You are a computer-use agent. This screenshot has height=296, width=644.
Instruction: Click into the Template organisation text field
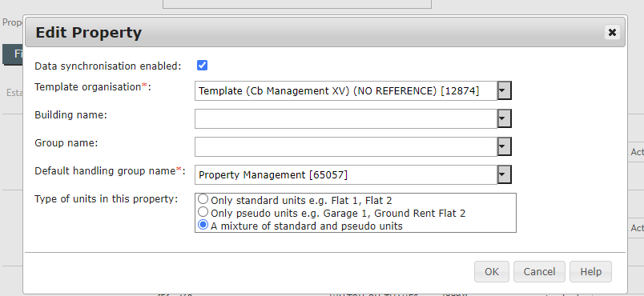[346, 90]
